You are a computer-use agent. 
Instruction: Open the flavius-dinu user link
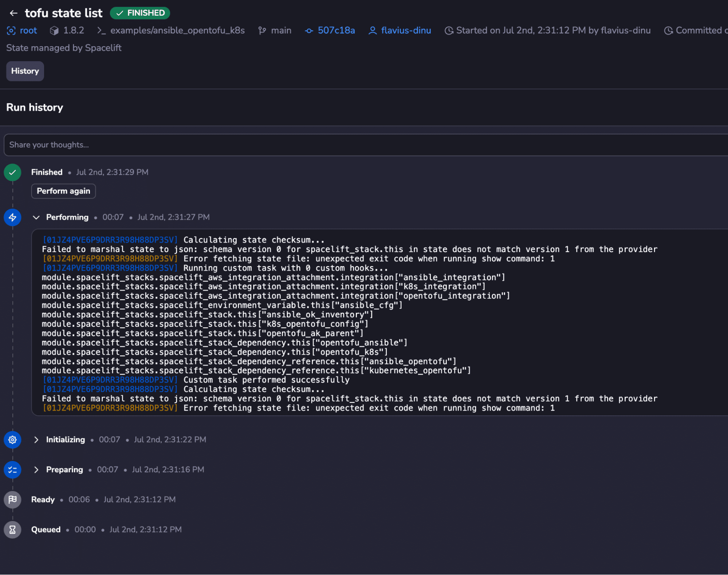coord(406,31)
